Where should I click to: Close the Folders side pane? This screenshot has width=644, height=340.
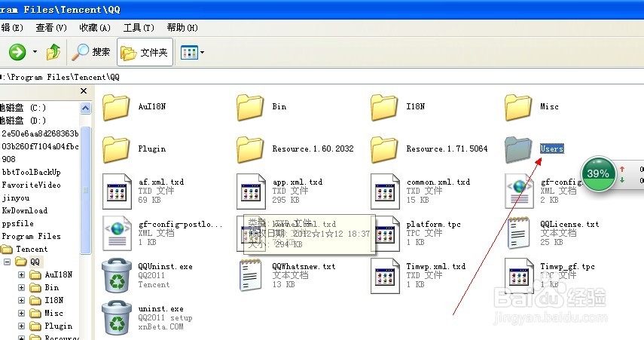point(84,91)
